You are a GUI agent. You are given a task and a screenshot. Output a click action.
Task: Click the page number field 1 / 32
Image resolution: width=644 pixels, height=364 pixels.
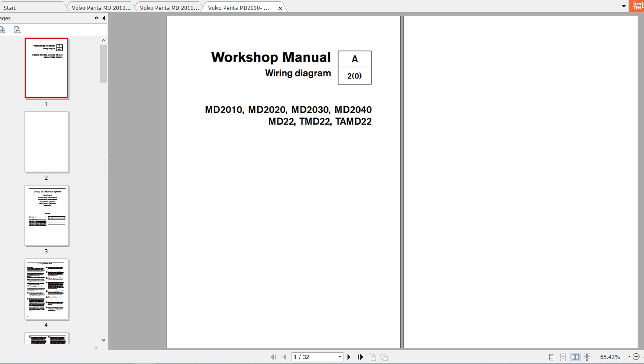[x=314, y=357]
